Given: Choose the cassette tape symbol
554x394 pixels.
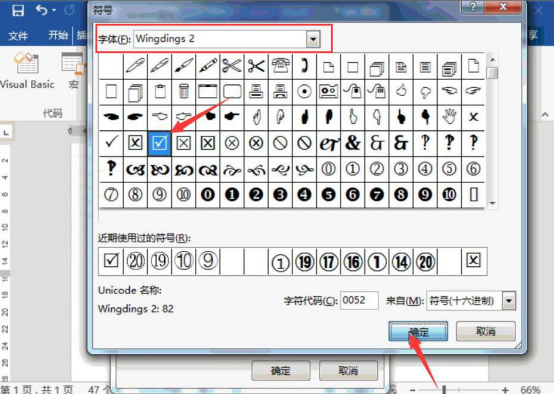Looking at the screenshot, I should (329, 92).
